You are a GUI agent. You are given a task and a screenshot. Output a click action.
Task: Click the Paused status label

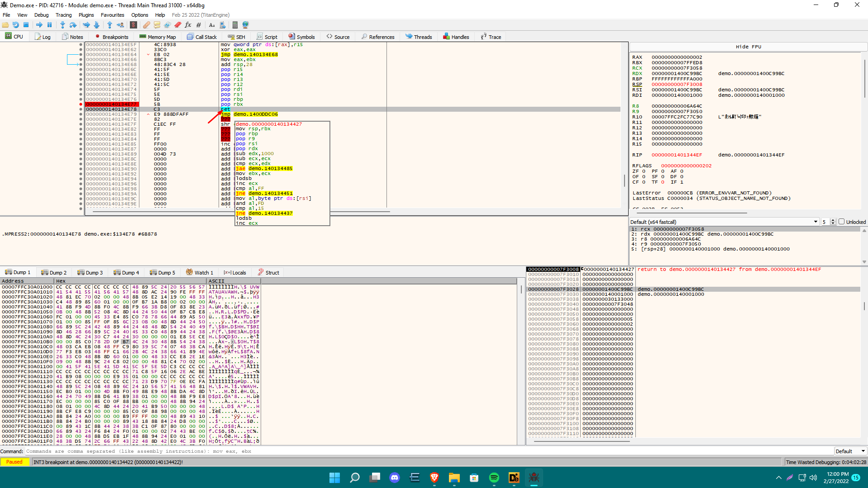click(14, 462)
